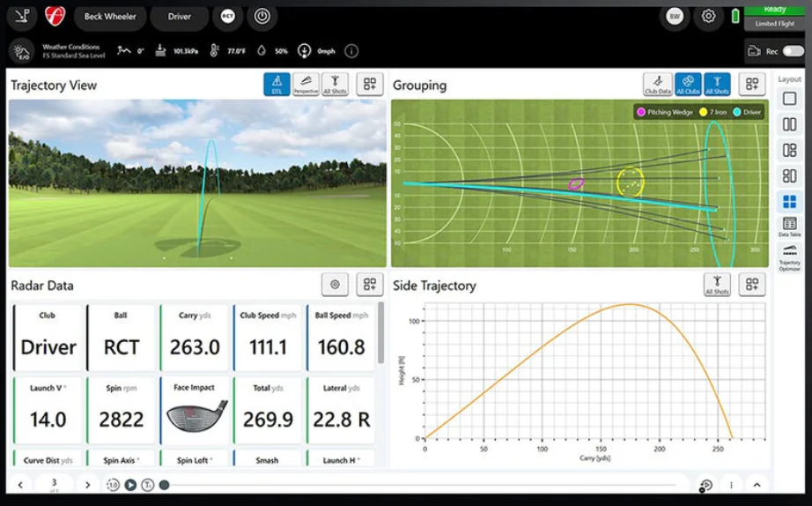
Task: Open the replay history icon
Action: pos(705,485)
